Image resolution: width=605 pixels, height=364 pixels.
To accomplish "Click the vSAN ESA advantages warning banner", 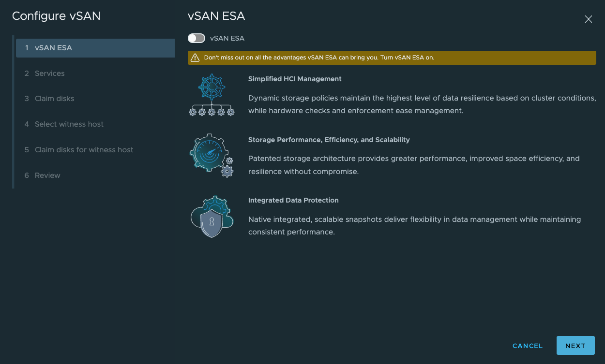I will coord(392,58).
